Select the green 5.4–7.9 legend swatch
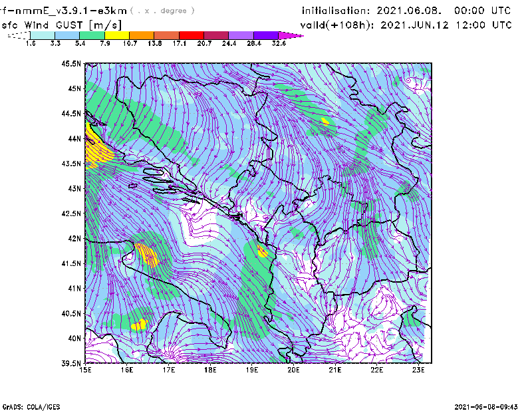The image size is (532, 411). [92, 35]
